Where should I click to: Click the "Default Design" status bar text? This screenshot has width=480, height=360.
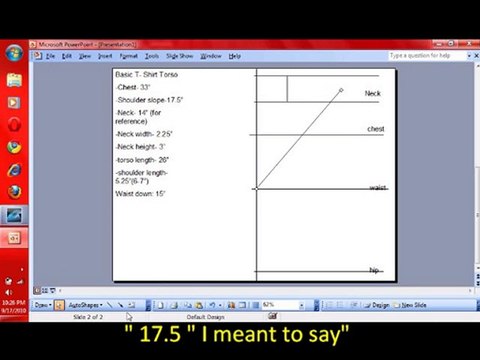(205, 317)
